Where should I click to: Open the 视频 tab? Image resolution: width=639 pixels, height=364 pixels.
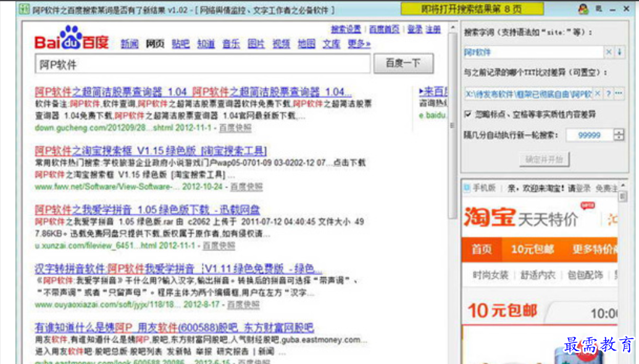281,44
